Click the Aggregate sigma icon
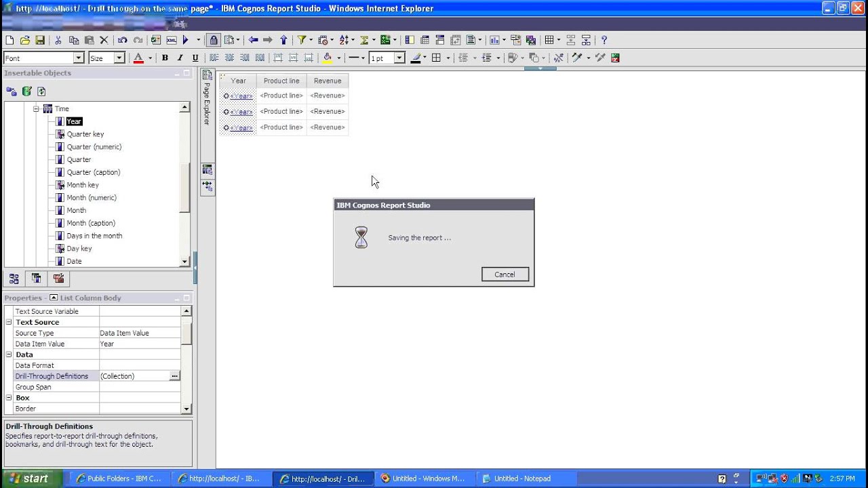The image size is (868, 488). [364, 40]
